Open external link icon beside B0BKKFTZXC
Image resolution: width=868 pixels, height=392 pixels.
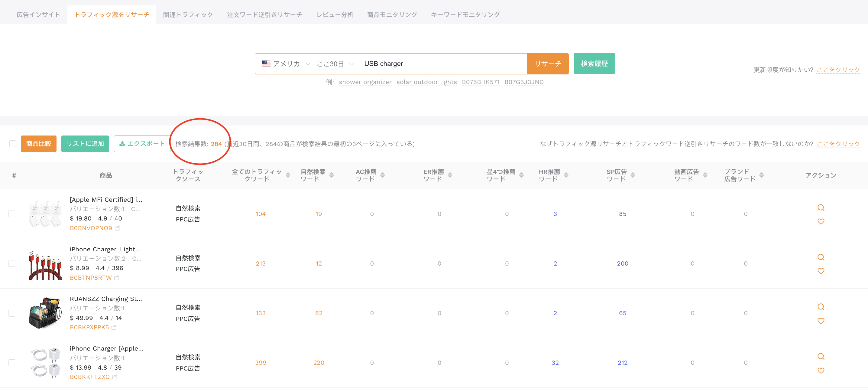(115, 377)
